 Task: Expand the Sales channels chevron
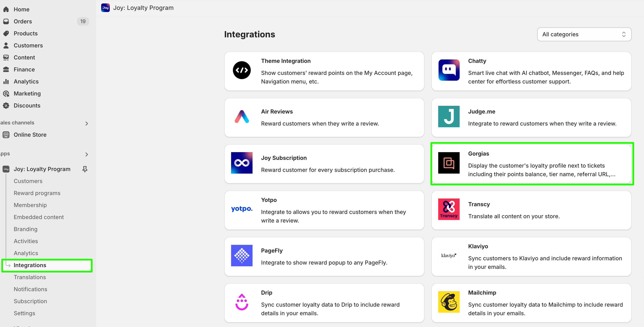[86, 124]
